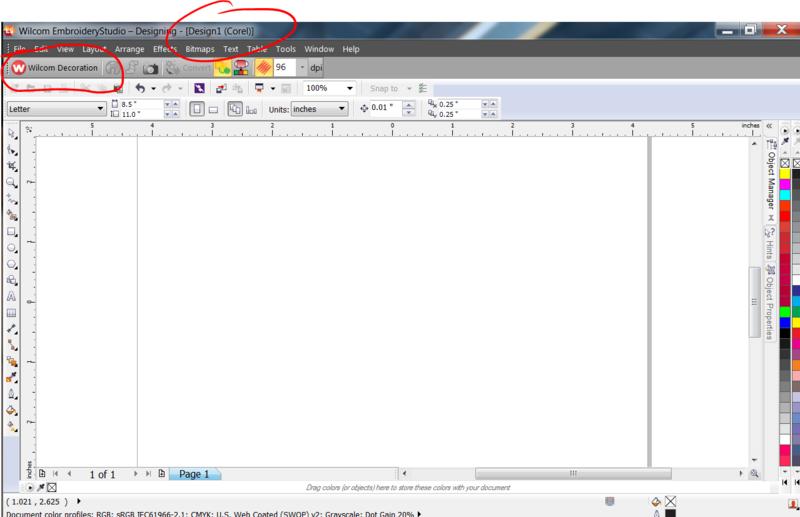Viewport: 800px width, 517px height.
Task: Select the Freehand curve tool
Action: [11, 199]
